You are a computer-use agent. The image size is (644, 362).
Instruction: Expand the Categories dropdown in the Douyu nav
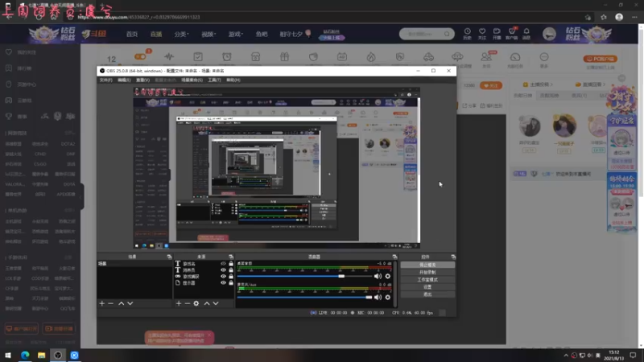(x=181, y=34)
